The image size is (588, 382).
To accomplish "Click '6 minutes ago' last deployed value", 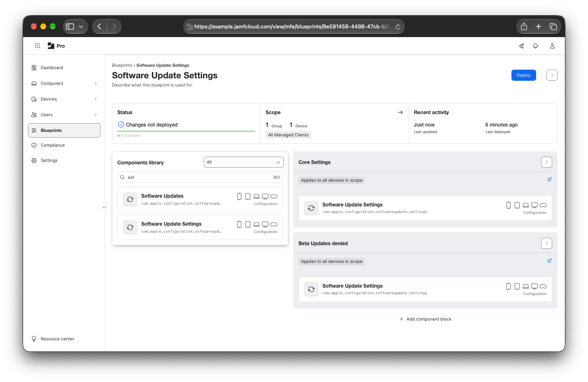I will coord(502,125).
